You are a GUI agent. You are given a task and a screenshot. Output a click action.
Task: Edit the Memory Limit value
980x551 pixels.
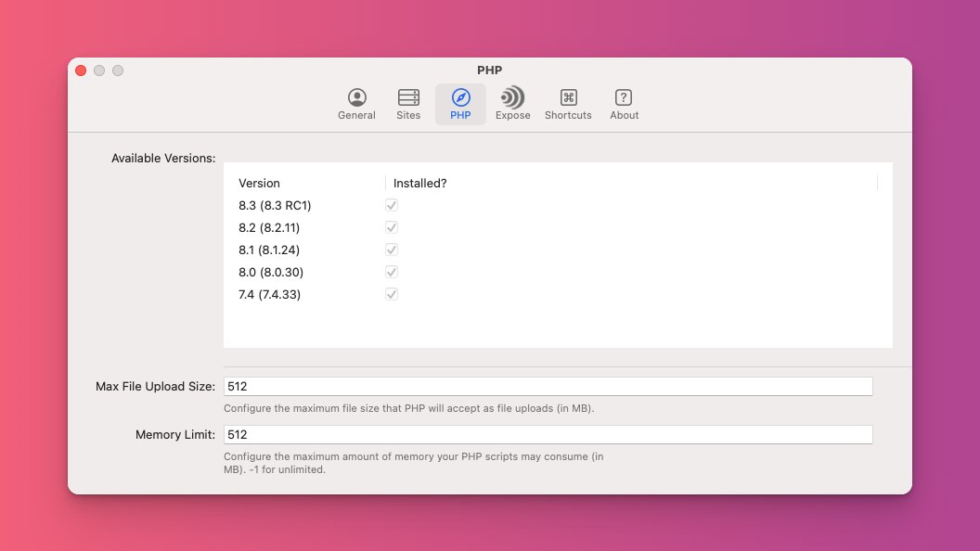coord(547,434)
